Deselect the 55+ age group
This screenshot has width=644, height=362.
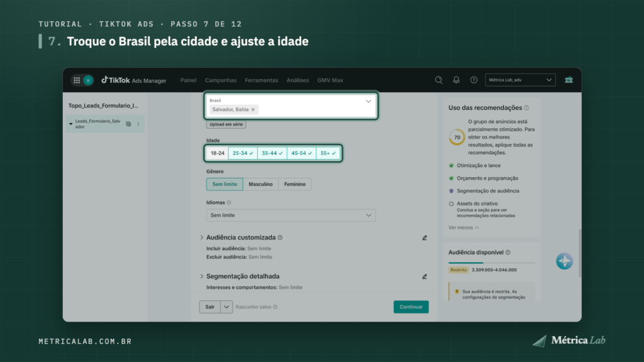(x=328, y=153)
